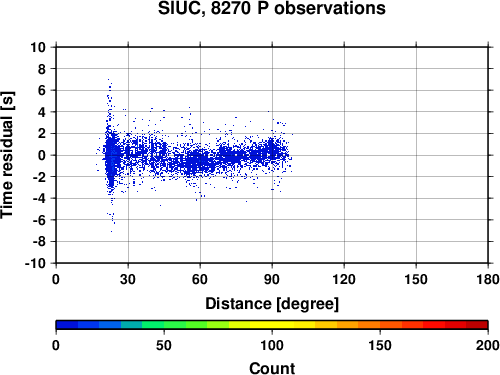Click the 'Time residual [s]' y-axis label
The image size is (500, 375).
point(7,155)
